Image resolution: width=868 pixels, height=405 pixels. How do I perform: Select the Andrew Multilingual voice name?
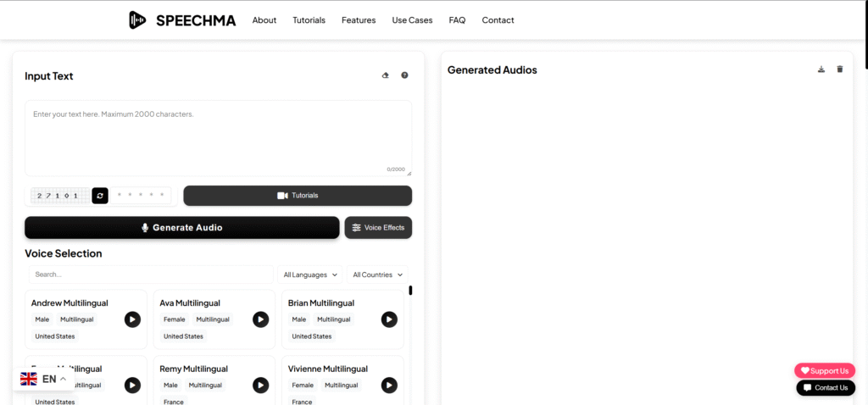pyautogui.click(x=70, y=303)
